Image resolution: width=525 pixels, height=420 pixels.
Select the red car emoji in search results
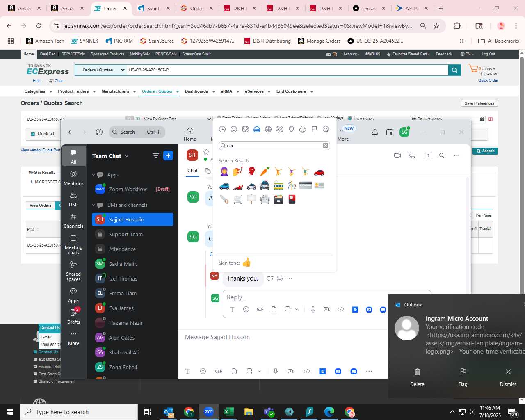pyautogui.click(x=319, y=172)
